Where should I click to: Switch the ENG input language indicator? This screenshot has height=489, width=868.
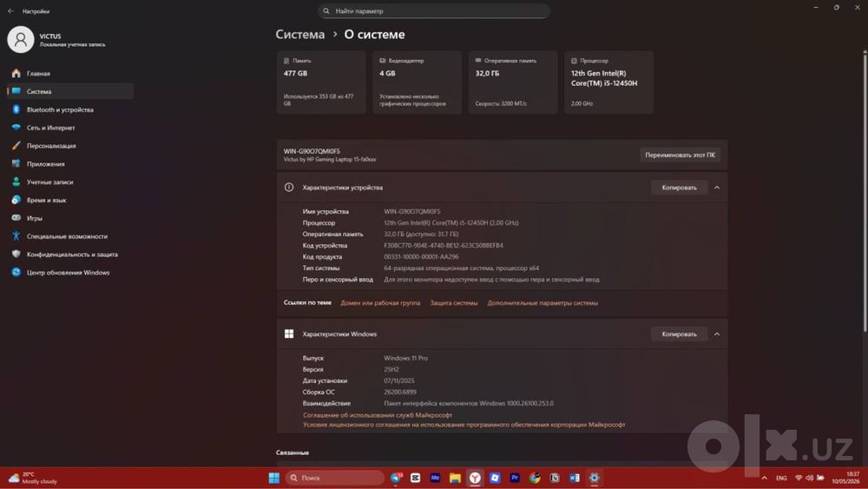pyautogui.click(x=781, y=478)
